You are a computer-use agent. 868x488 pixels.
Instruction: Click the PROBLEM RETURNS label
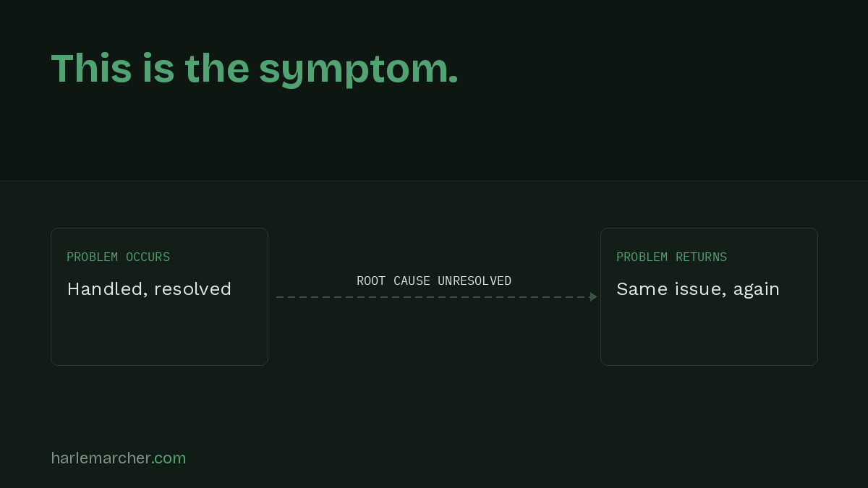(671, 257)
